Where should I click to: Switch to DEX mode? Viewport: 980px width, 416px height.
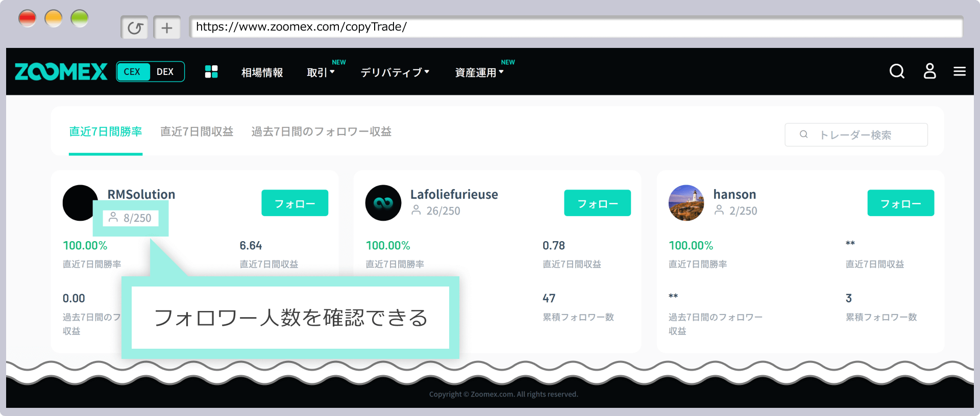[165, 72]
